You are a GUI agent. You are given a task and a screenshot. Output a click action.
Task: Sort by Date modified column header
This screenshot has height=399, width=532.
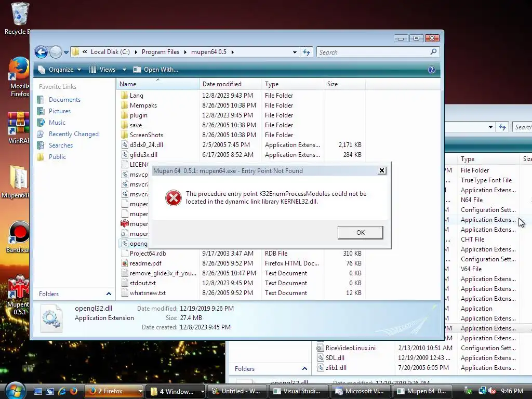[x=230, y=84]
